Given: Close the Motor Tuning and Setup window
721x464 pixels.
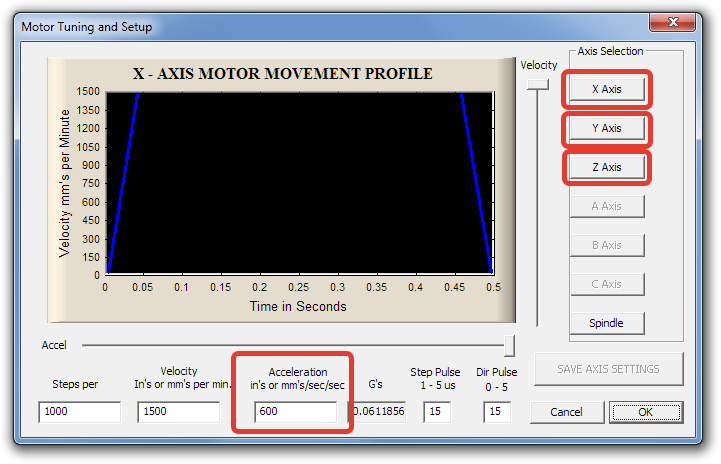Looking at the screenshot, I should pos(672,22).
